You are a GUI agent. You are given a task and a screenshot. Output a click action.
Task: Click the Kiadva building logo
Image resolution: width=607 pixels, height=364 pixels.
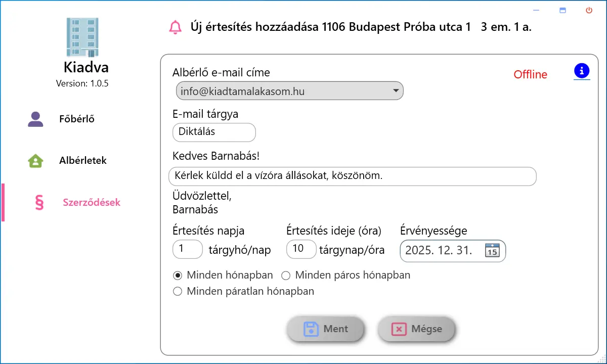[x=82, y=37]
